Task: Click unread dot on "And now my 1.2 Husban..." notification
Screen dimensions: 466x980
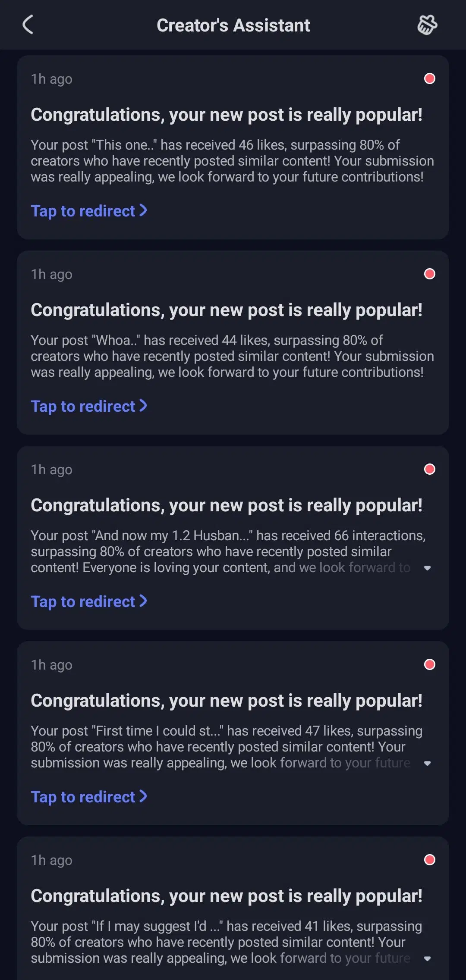Action: coord(430,469)
